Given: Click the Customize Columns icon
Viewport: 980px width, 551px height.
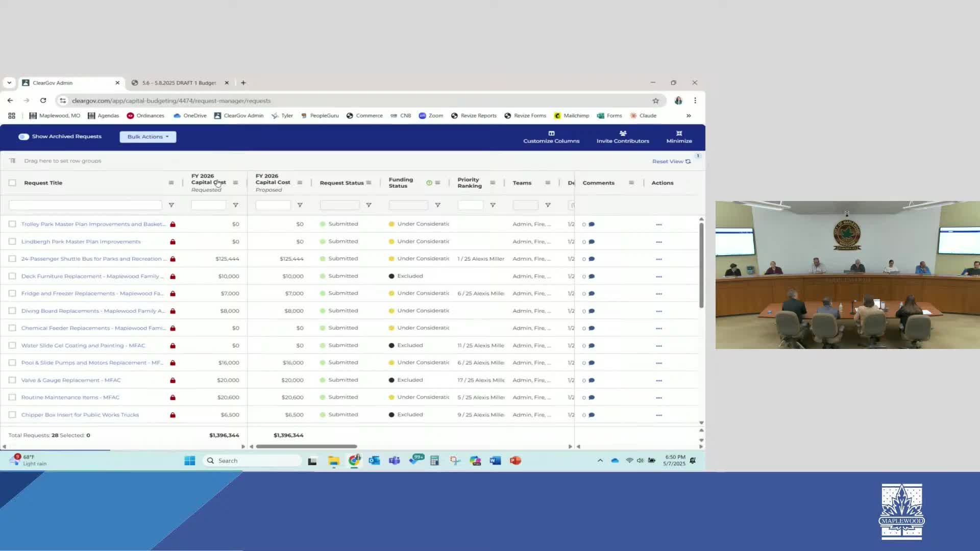Looking at the screenshot, I should click(551, 133).
